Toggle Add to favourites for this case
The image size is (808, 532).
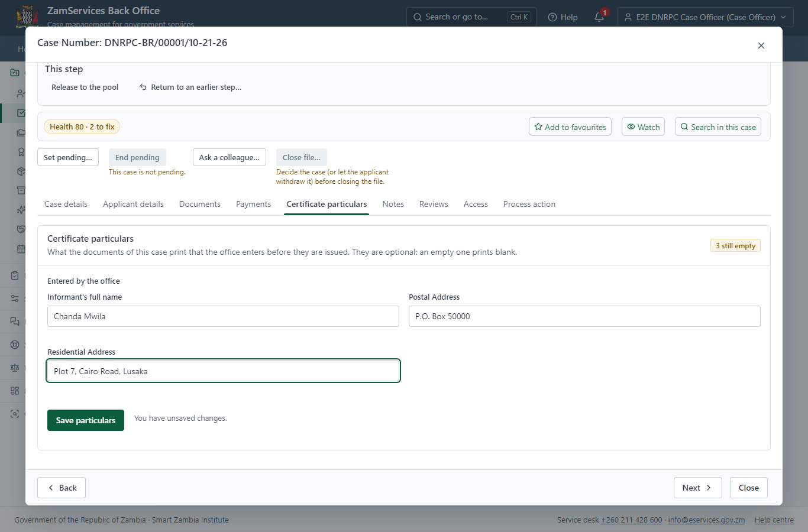click(x=570, y=126)
